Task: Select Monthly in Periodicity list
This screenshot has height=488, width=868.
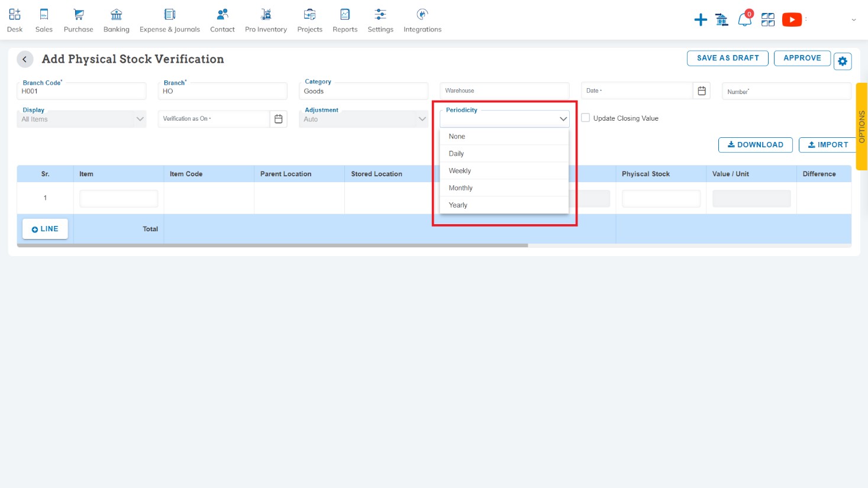Action: pos(504,188)
